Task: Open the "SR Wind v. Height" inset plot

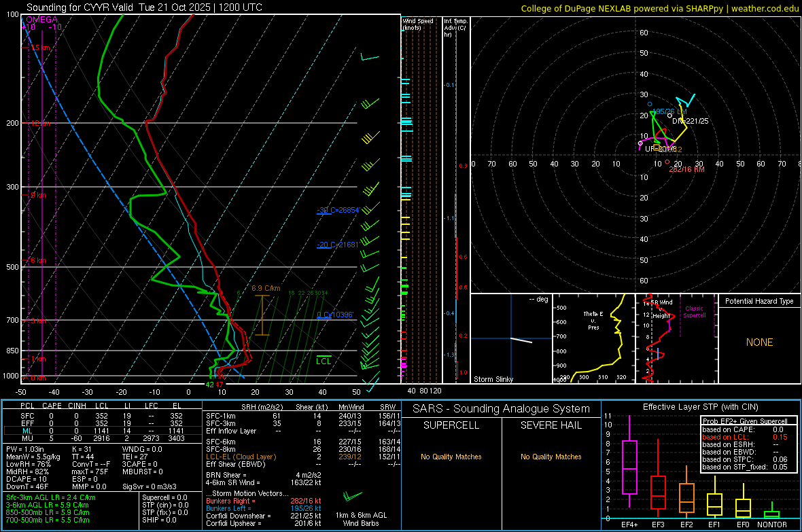Action: [677, 338]
